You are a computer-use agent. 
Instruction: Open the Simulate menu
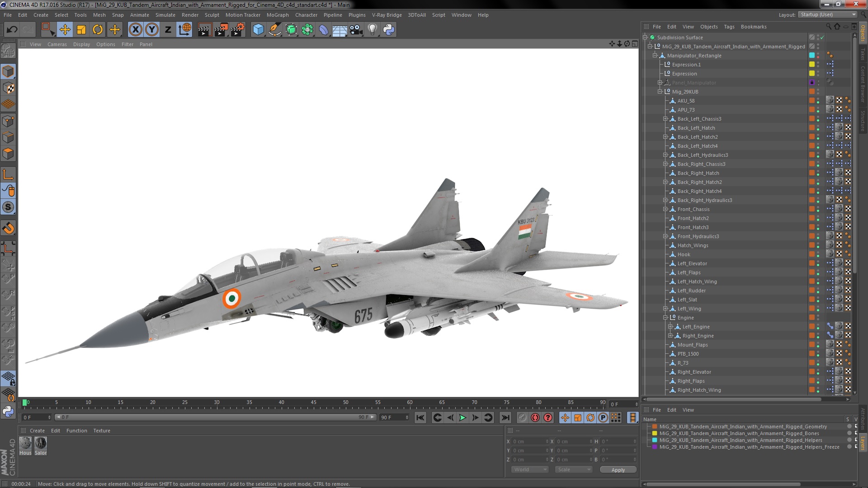(x=165, y=15)
